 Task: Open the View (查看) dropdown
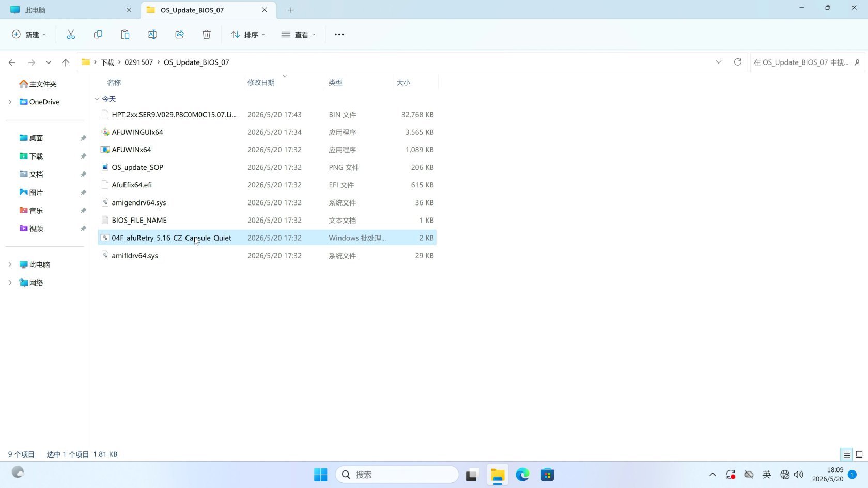[x=298, y=34]
